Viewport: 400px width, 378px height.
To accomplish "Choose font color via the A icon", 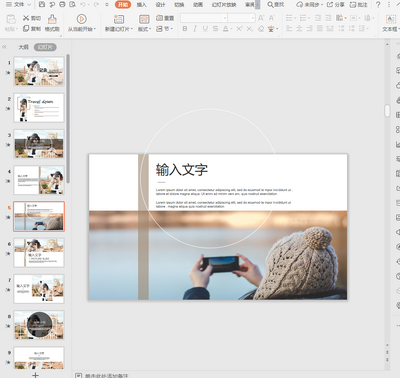I will (226, 29).
